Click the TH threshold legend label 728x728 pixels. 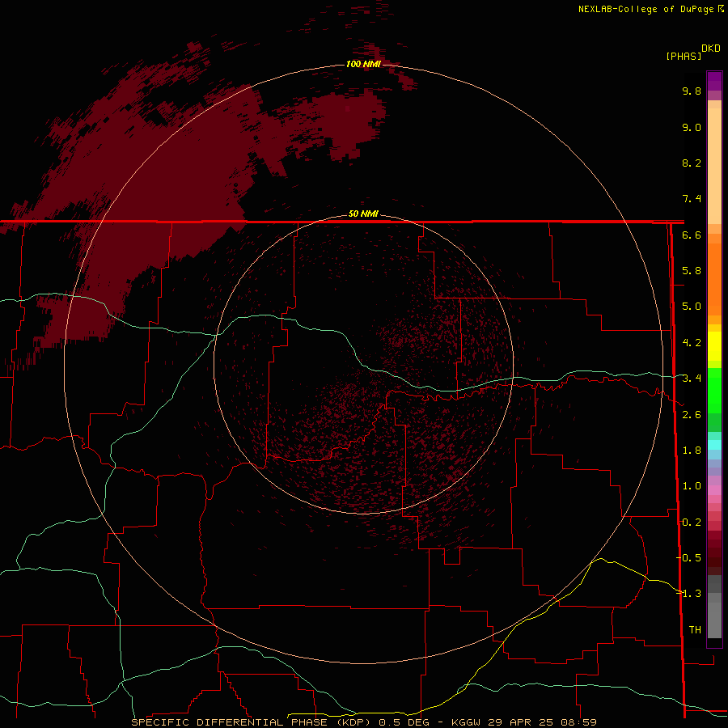click(x=695, y=629)
